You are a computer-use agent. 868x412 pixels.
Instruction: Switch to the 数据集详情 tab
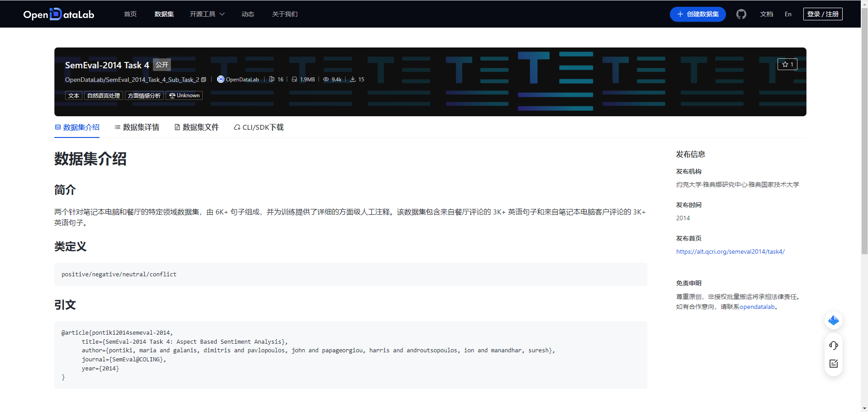click(137, 128)
